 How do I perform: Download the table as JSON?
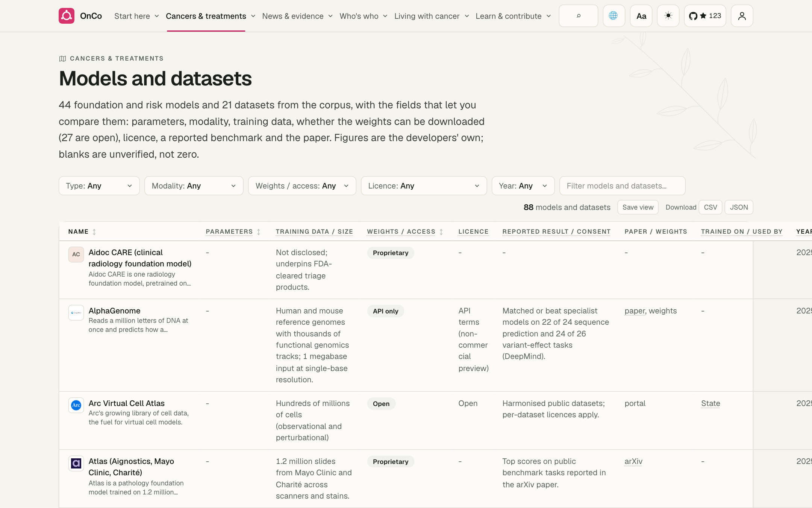pos(739,207)
